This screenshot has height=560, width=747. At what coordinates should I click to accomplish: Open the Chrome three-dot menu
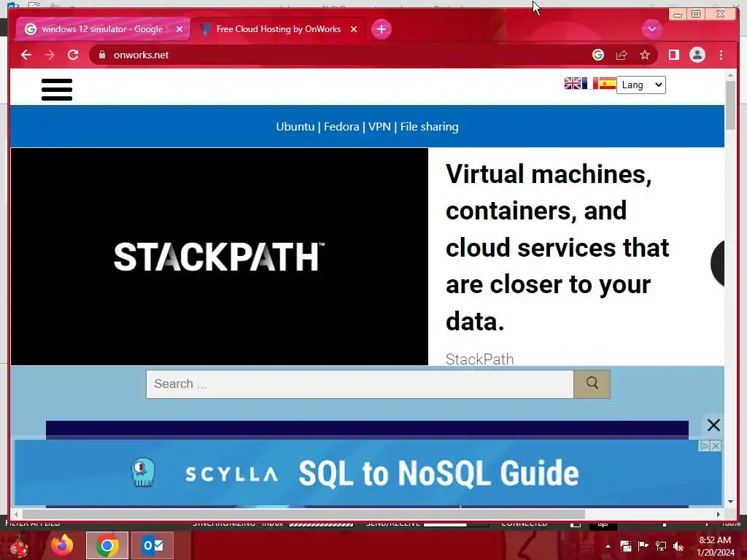(721, 55)
